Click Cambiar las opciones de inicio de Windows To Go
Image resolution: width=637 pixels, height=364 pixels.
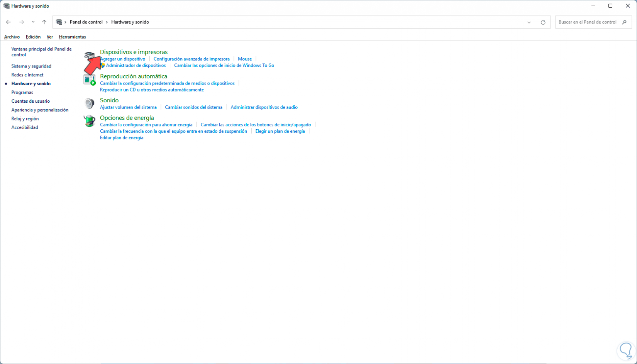coord(224,66)
